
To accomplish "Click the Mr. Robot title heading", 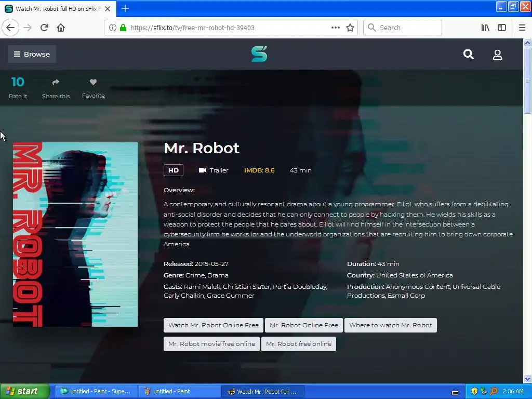I will point(202,148).
